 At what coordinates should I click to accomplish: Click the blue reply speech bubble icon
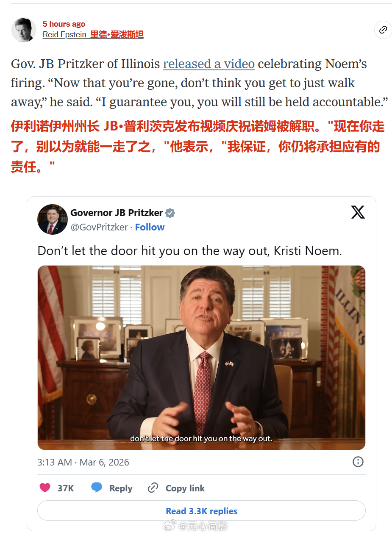(97, 488)
